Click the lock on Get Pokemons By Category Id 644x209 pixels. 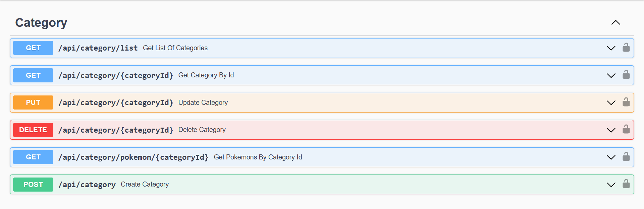pyautogui.click(x=626, y=157)
